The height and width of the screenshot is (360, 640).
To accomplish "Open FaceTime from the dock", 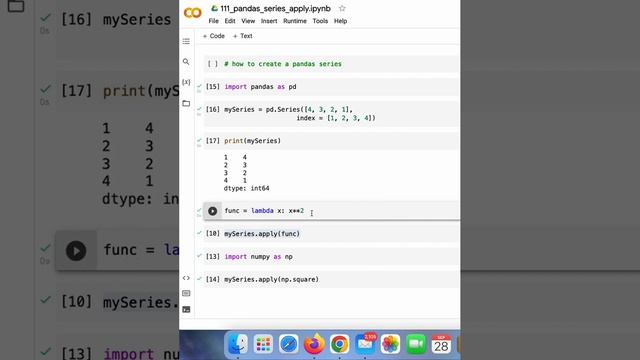I will pos(416,344).
